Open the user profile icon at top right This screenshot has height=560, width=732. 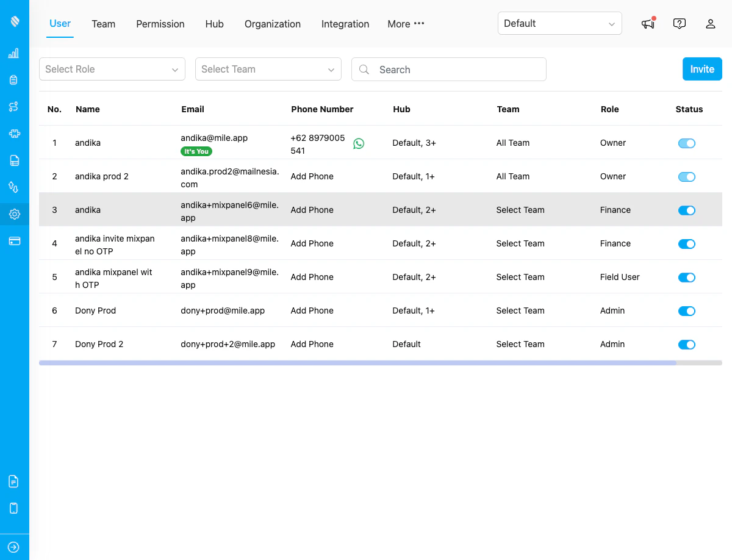(x=711, y=24)
